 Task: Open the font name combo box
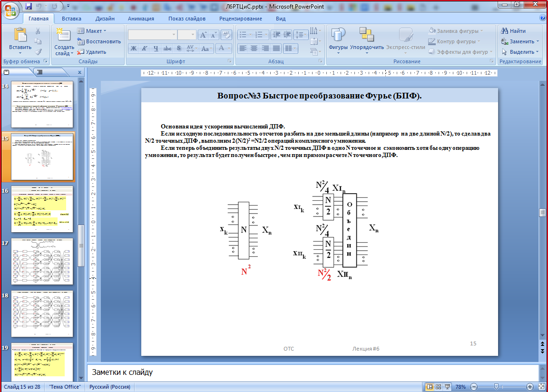152,35
